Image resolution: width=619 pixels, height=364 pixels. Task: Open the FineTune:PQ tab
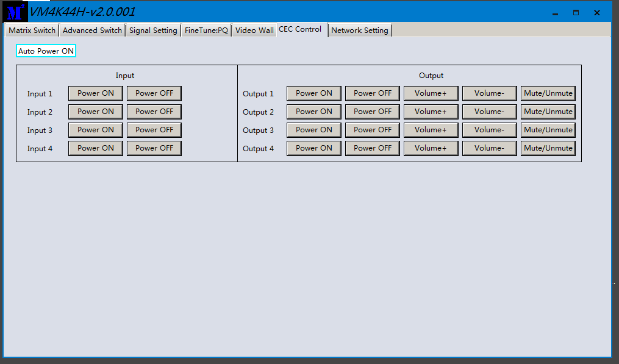[206, 30]
